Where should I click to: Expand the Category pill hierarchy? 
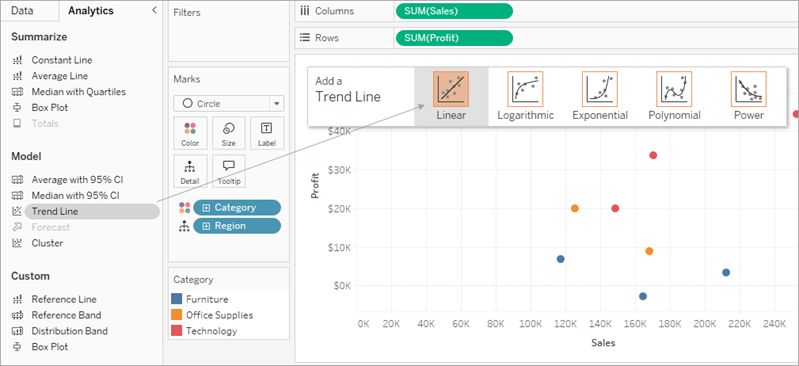point(206,207)
